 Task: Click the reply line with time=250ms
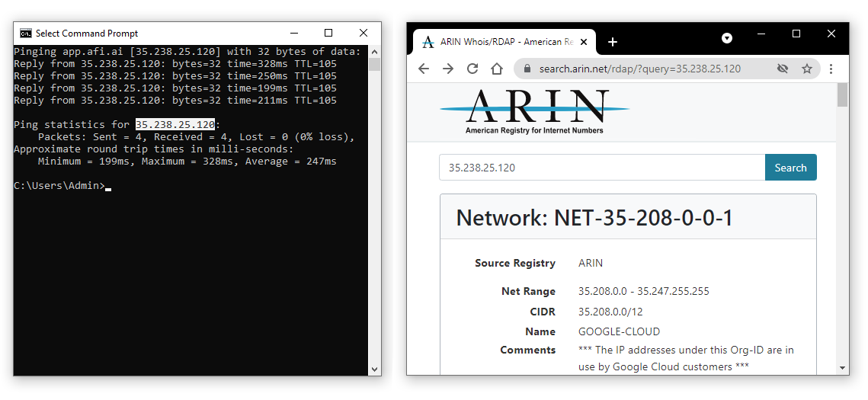point(175,76)
